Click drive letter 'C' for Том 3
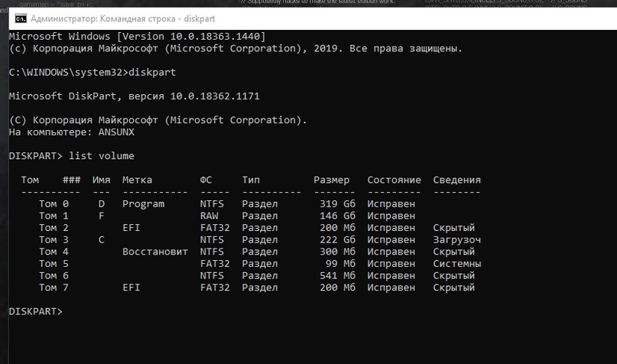The height and width of the screenshot is (364, 617). (102, 239)
